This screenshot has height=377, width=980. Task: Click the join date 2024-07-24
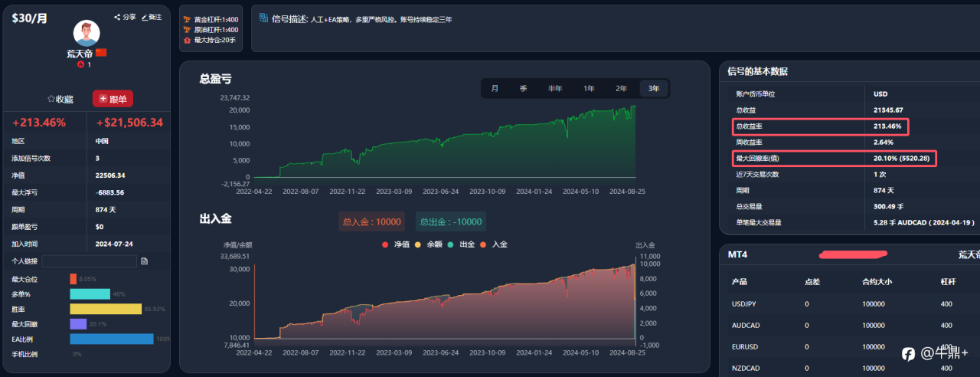pos(113,244)
